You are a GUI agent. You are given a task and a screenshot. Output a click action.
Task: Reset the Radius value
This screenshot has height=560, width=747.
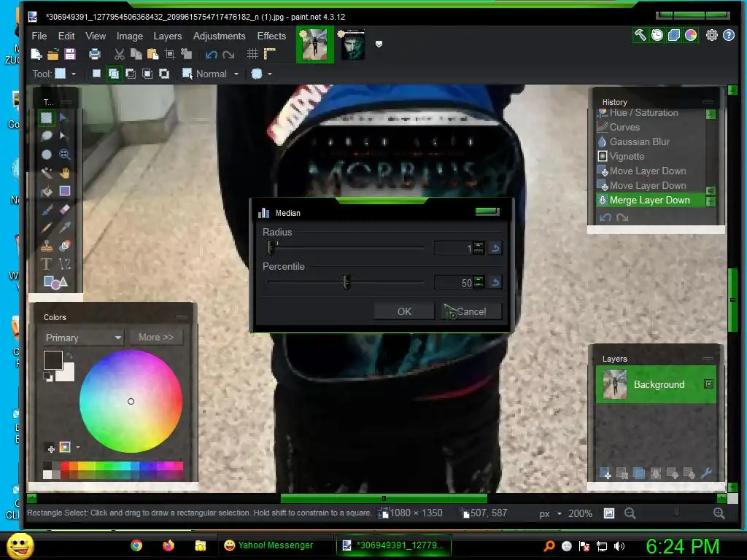pyautogui.click(x=495, y=248)
